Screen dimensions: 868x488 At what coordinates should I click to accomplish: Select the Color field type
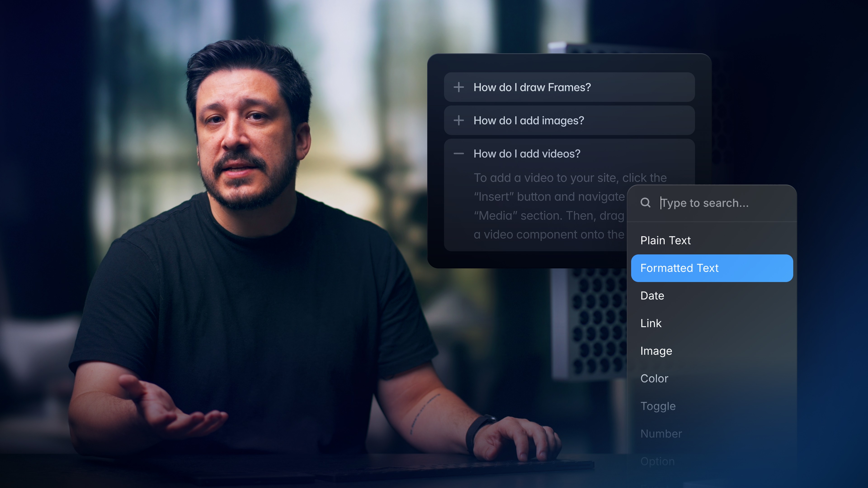click(654, 379)
